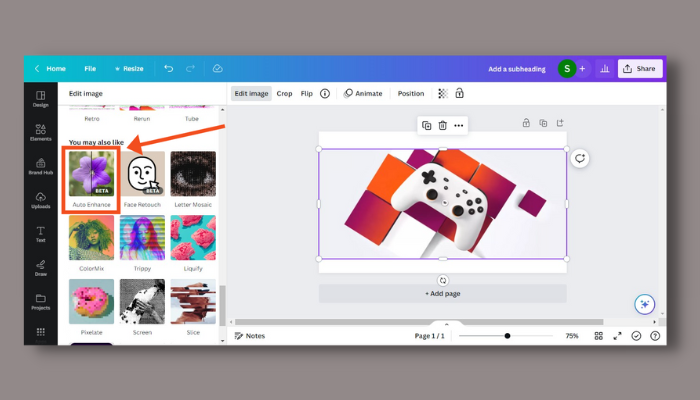700x400 pixels.
Task: Open the Resize menu
Action: pos(129,68)
